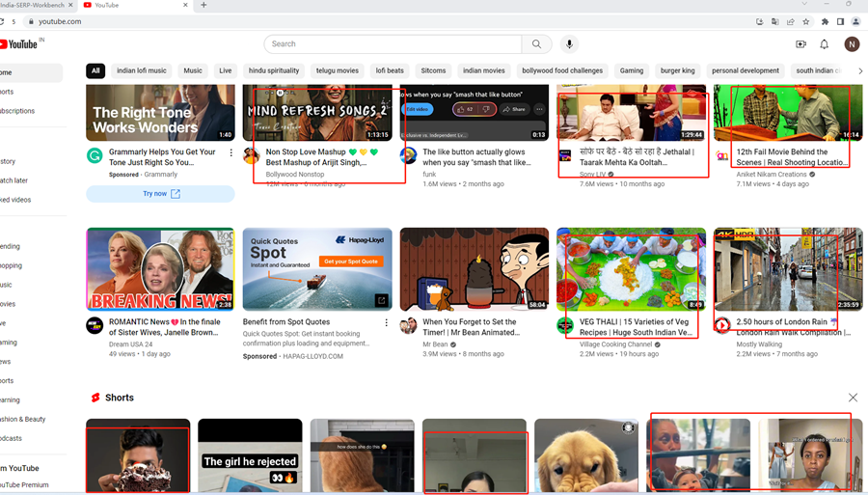Open the browser extensions puzzle icon
868x495 pixels.
[x=825, y=21]
